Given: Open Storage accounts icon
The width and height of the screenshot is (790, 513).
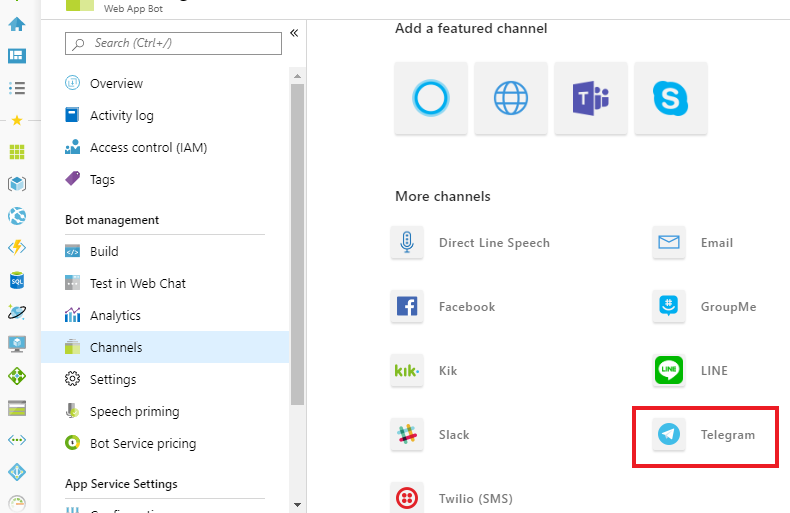Looking at the screenshot, I should (x=17, y=408).
